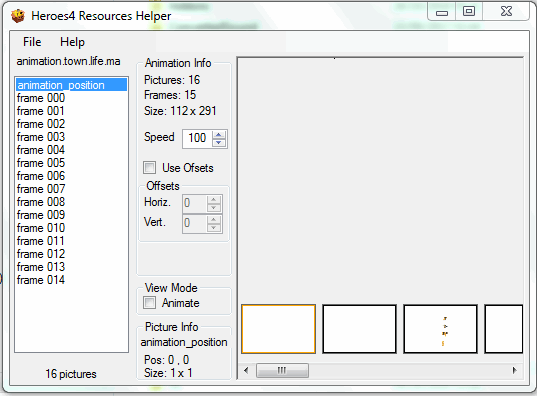Click the thumbnail strip right scroll arrow

point(514,370)
